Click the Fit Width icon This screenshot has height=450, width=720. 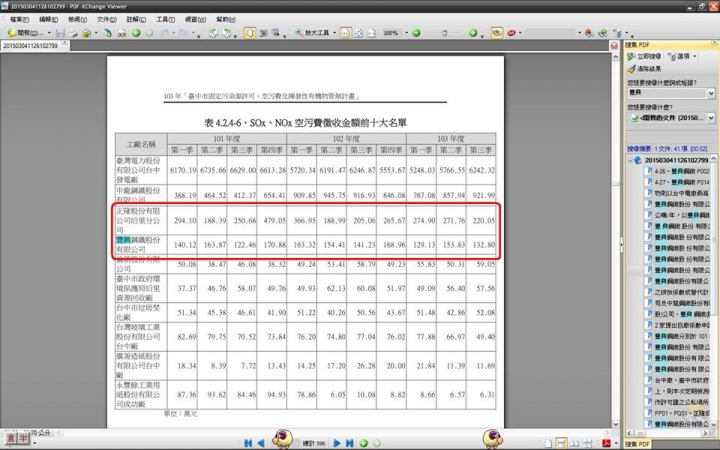[x=372, y=33]
